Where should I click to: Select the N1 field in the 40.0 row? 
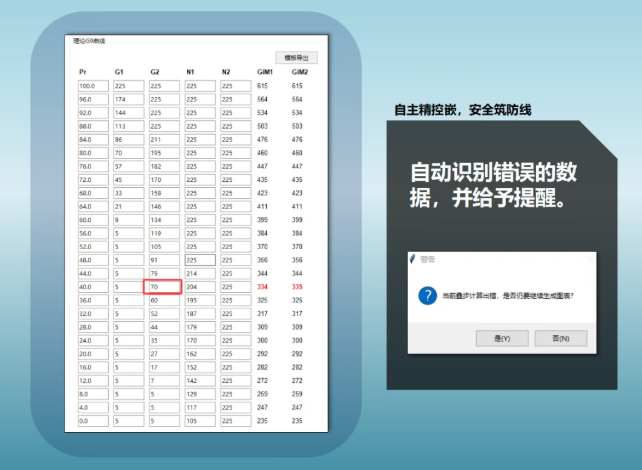tap(199, 287)
